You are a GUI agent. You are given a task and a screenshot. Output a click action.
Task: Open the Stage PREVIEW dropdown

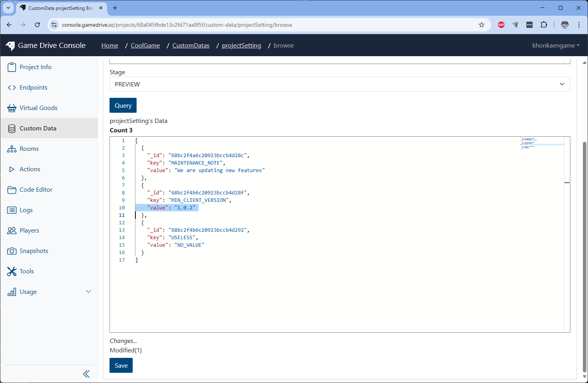(340, 84)
